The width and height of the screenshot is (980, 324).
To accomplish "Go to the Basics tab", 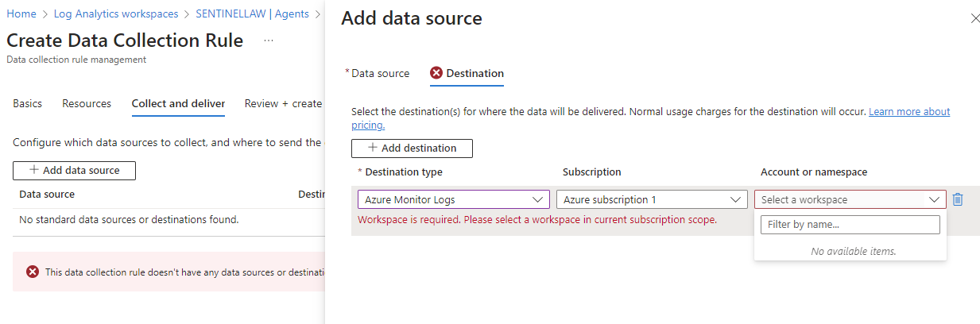I will coord(28,103).
